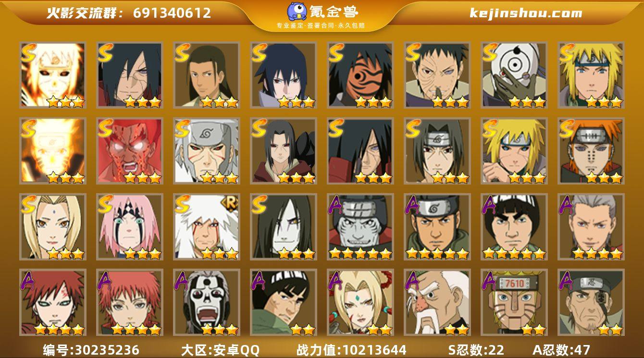Pick the red-skinned glowing-eyed Might Guy portrait
Image resolution: width=644 pixels, height=358 pixels.
click(129, 150)
